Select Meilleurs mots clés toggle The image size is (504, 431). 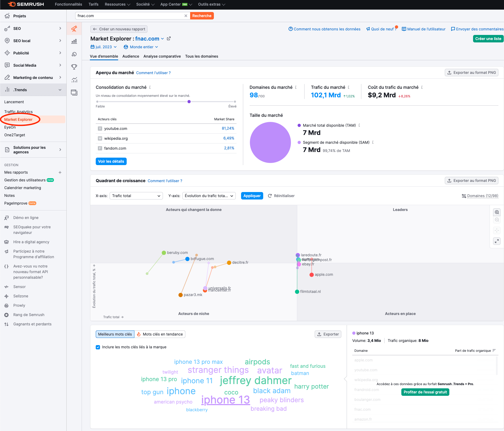tap(115, 334)
